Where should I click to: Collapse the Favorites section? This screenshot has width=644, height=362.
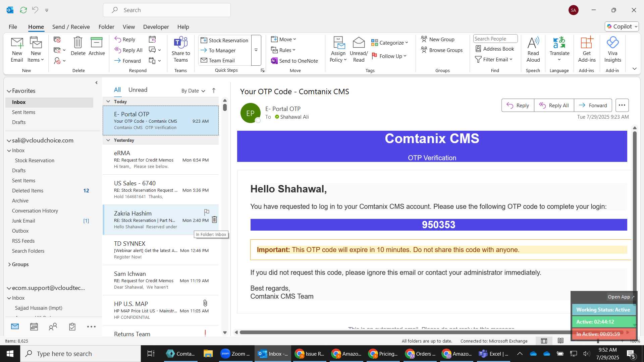pyautogui.click(x=9, y=91)
